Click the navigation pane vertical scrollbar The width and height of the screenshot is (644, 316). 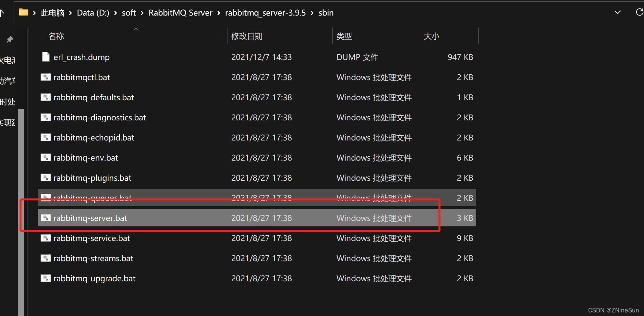tap(21, 212)
